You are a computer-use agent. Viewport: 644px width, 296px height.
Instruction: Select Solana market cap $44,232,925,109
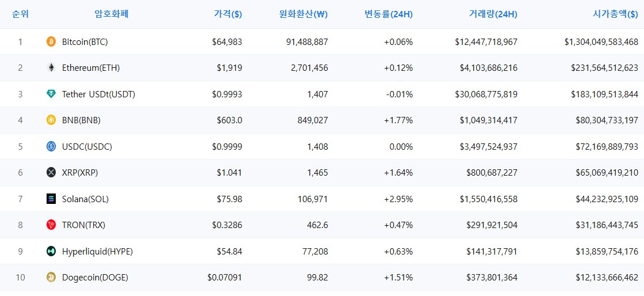click(607, 199)
